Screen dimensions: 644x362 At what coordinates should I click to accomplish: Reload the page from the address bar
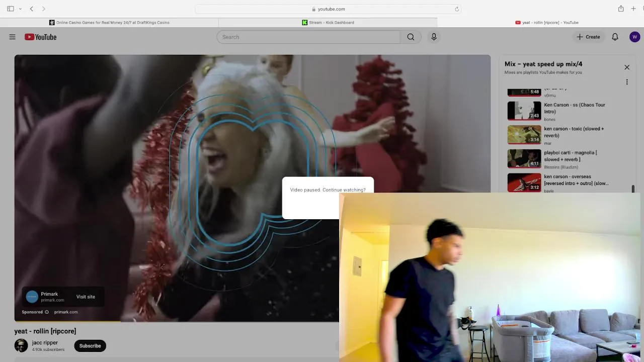[x=457, y=9]
